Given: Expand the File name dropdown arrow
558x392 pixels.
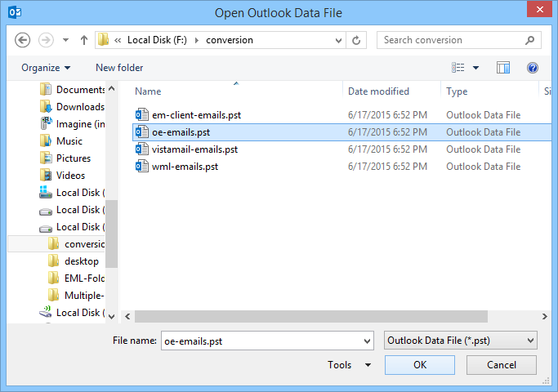Looking at the screenshot, I should [x=368, y=341].
